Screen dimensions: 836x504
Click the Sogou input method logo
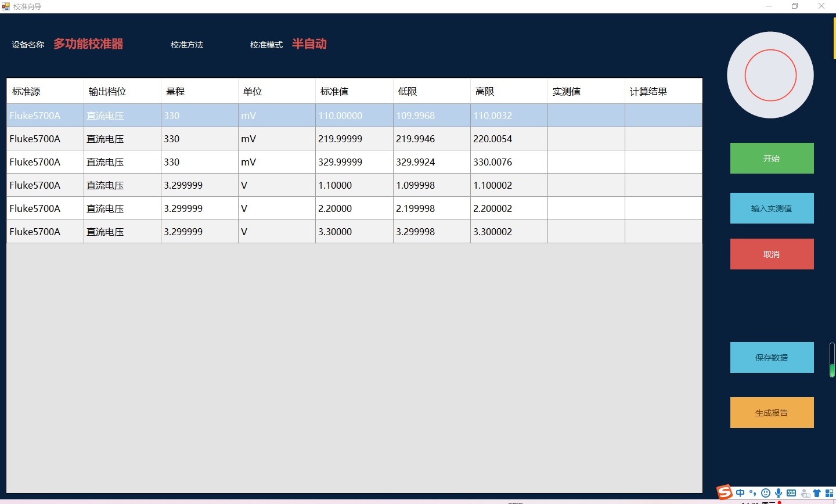pyautogui.click(x=725, y=492)
